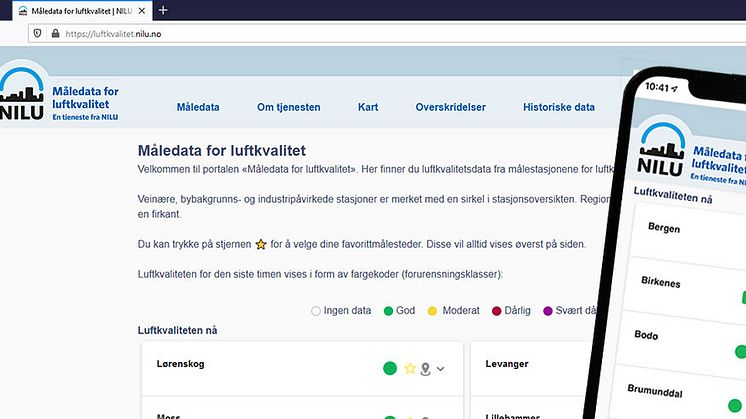The image size is (746, 419).
Task: Tap Bergen on the phone screen
Action: click(x=664, y=228)
